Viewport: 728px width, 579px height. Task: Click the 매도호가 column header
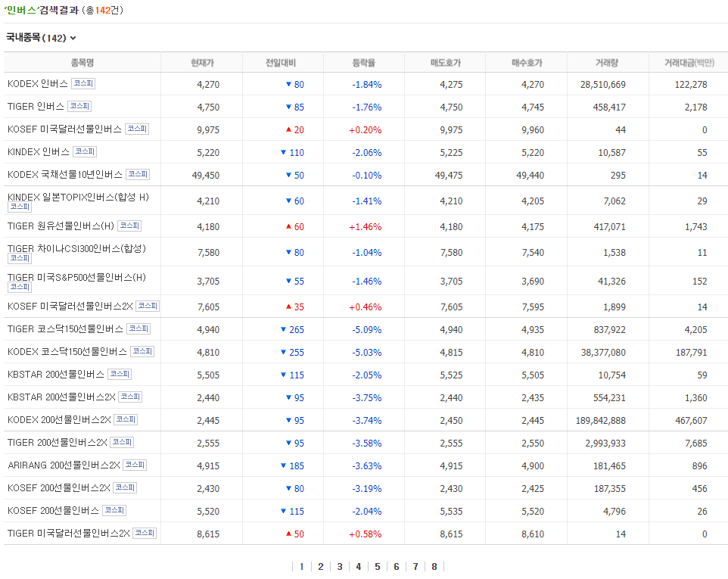coord(445,63)
